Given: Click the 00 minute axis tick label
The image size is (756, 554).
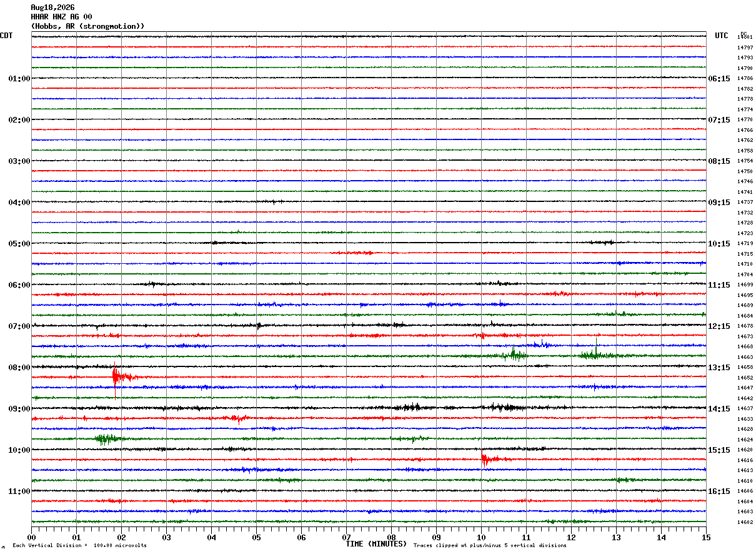Looking at the screenshot, I should [x=31, y=537].
